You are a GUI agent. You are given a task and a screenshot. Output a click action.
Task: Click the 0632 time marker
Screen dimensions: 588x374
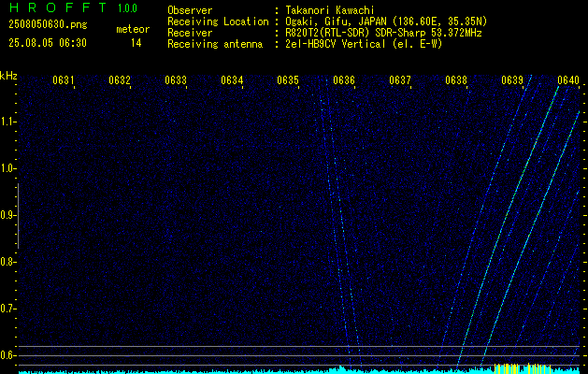(x=120, y=80)
